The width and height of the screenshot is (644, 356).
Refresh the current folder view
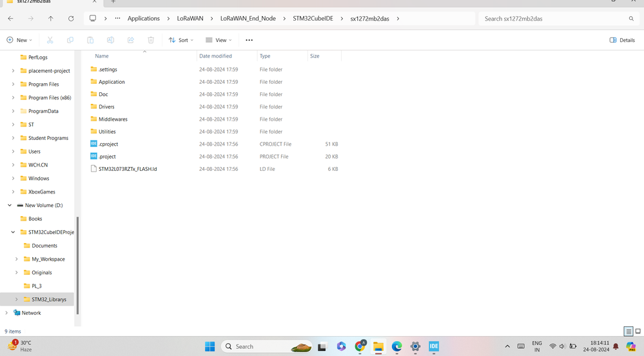pyautogui.click(x=71, y=19)
